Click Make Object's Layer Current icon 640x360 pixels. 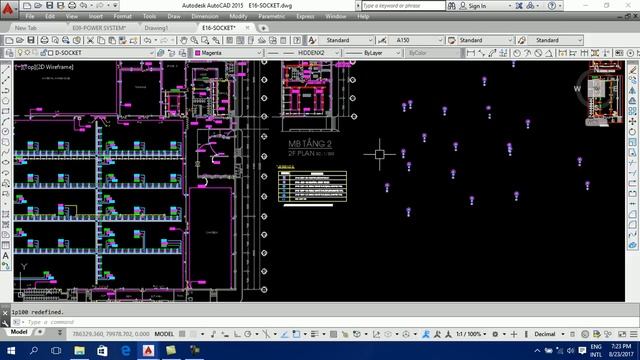(161, 53)
